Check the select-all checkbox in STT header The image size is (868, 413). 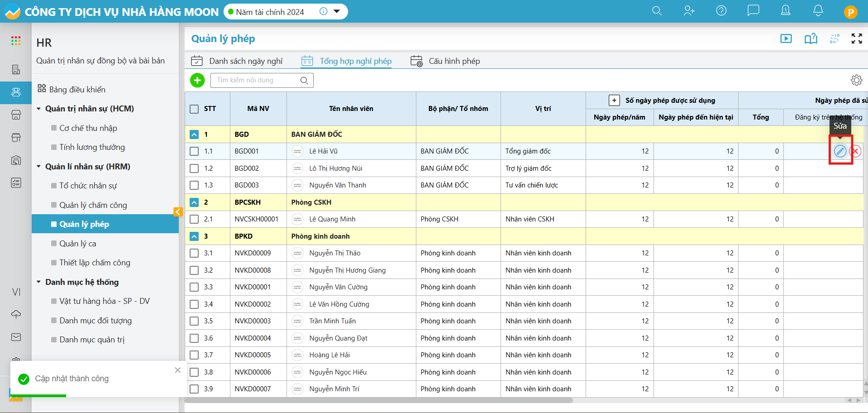click(194, 109)
